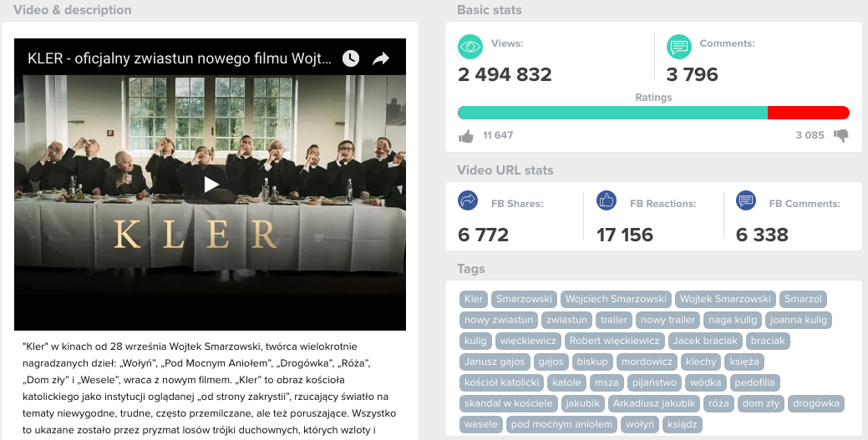
Task: Click the share arrow on video
Action: tap(381, 58)
